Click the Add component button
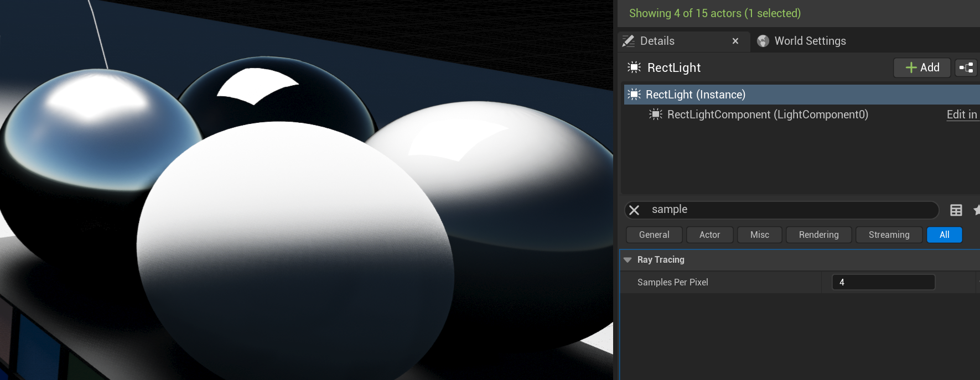The height and width of the screenshot is (380, 980). (922, 67)
